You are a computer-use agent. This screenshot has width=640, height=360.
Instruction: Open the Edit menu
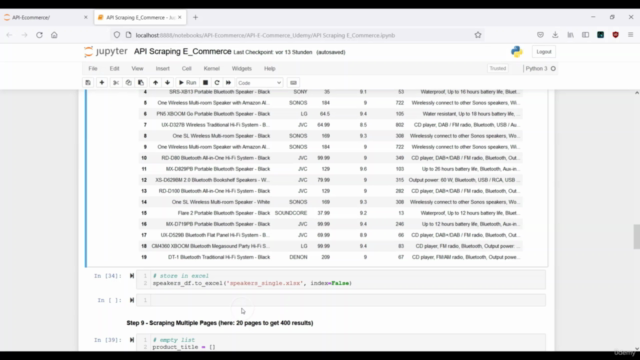click(x=114, y=69)
